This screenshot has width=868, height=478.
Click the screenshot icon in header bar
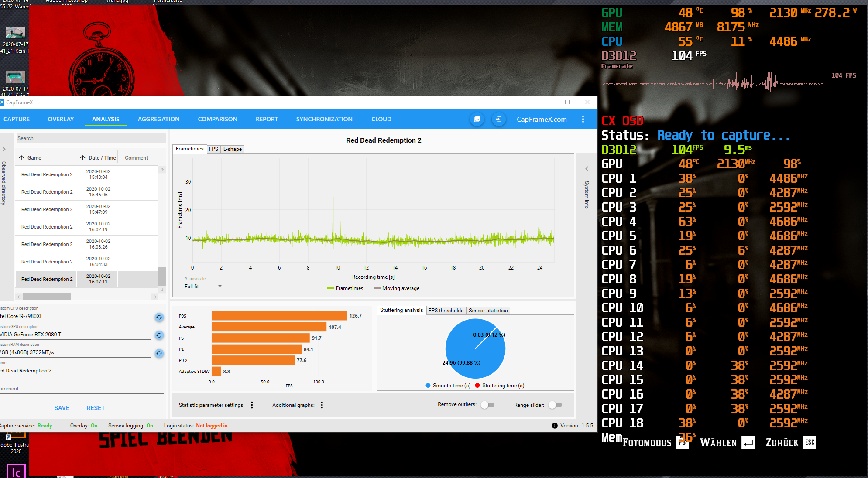click(477, 119)
